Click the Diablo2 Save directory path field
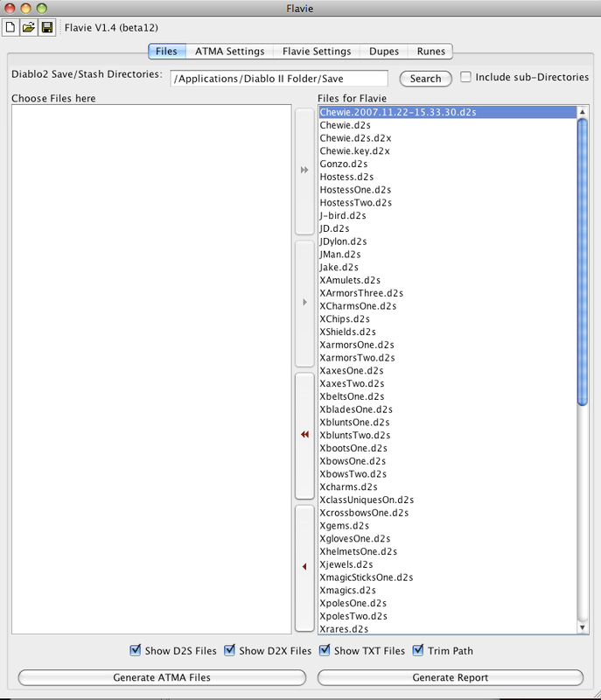Image resolution: width=601 pixels, height=700 pixels. tap(279, 79)
